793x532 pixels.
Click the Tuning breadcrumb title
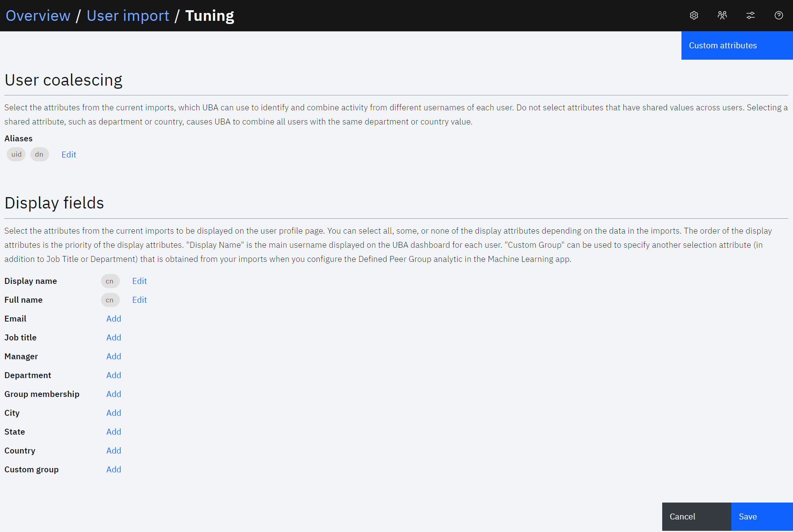(x=210, y=16)
